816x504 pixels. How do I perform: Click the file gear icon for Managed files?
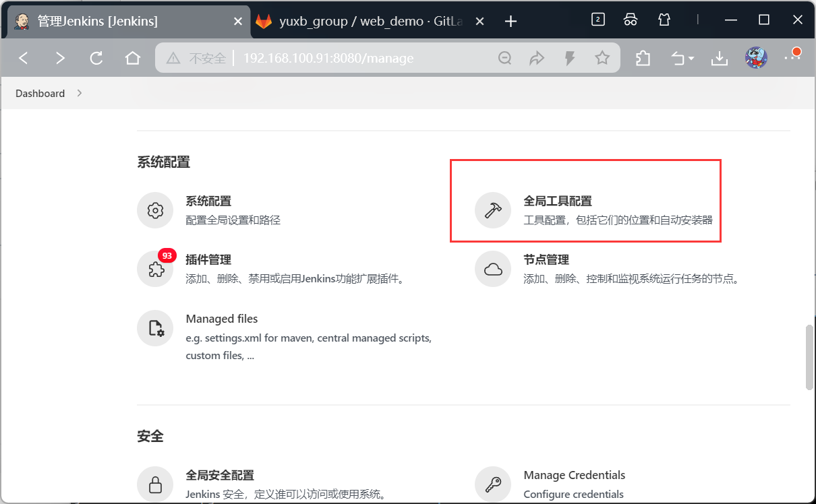(x=155, y=328)
